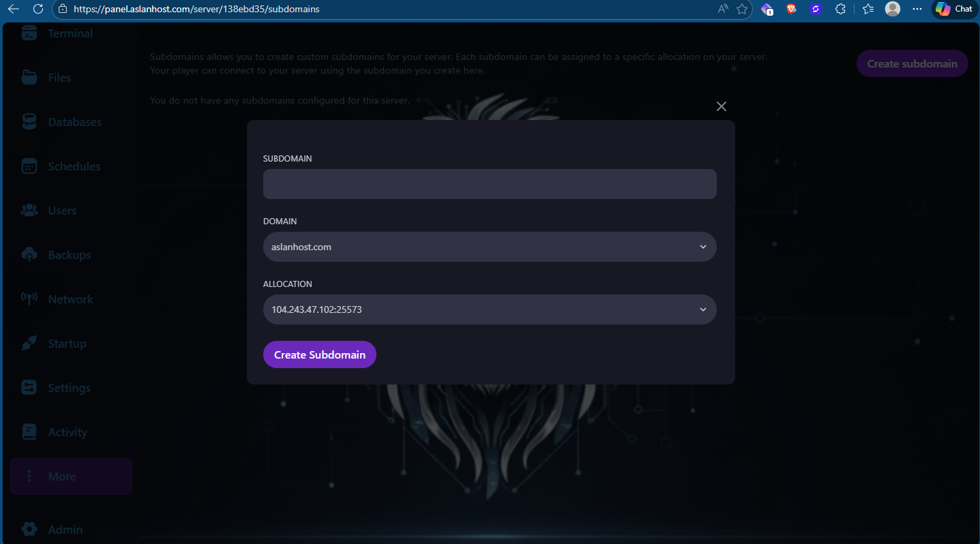Open the Backups cloud icon
Screen dimensions: 980x544
click(x=29, y=255)
